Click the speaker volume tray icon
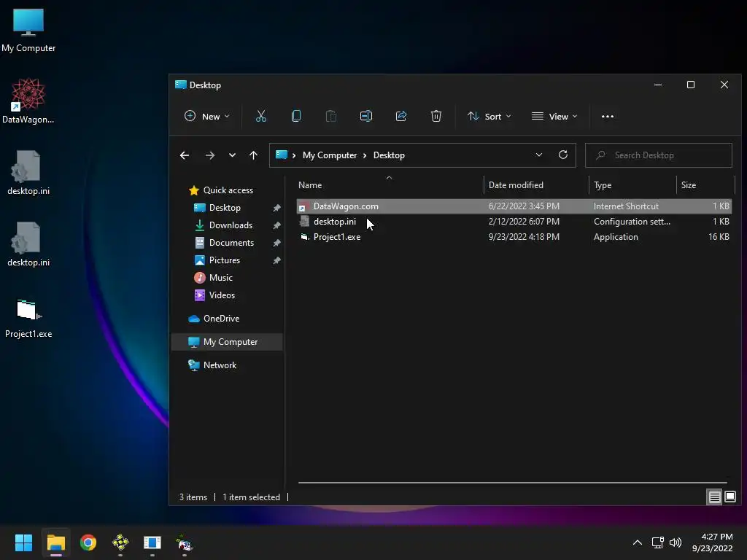 coord(676,542)
